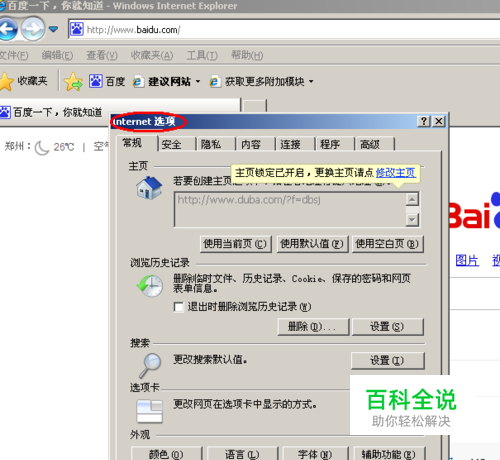
Task: Open the 工具(T) menu
Action: (x=202, y=55)
